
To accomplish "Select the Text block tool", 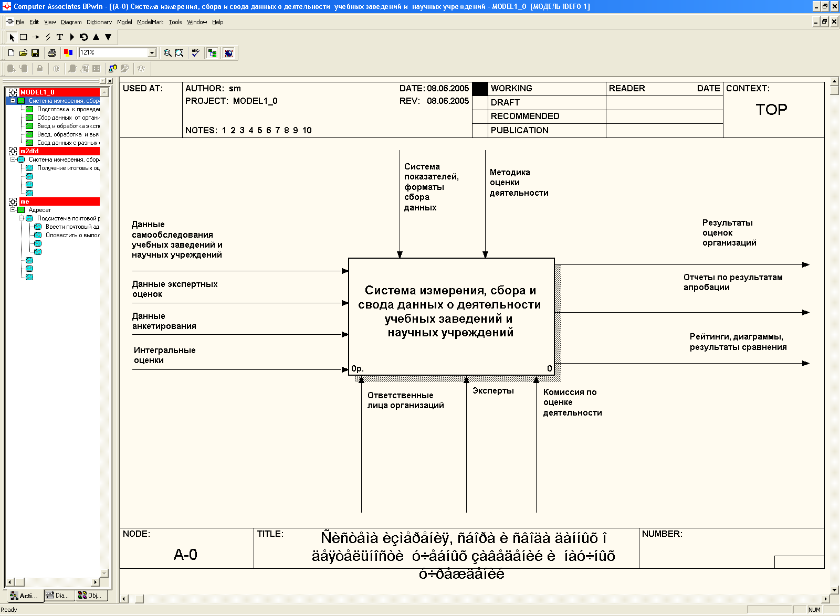I will point(60,37).
